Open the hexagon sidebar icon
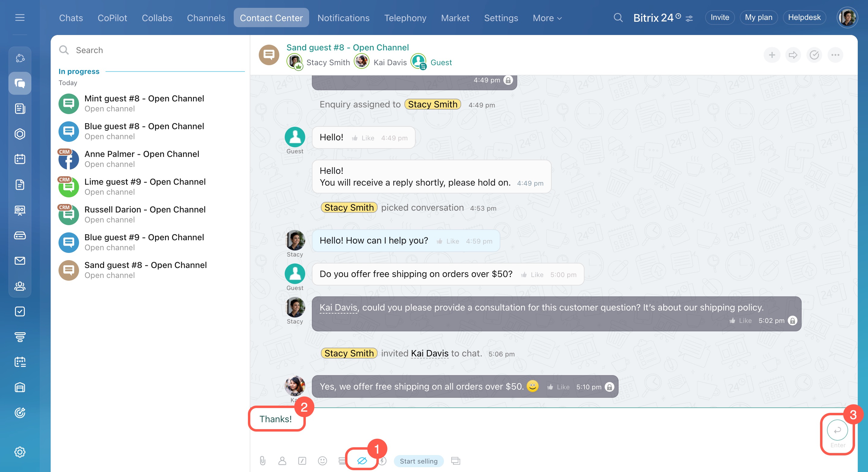Viewport: 868px width, 472px height. pyautogui.click(x=20, y=134)
